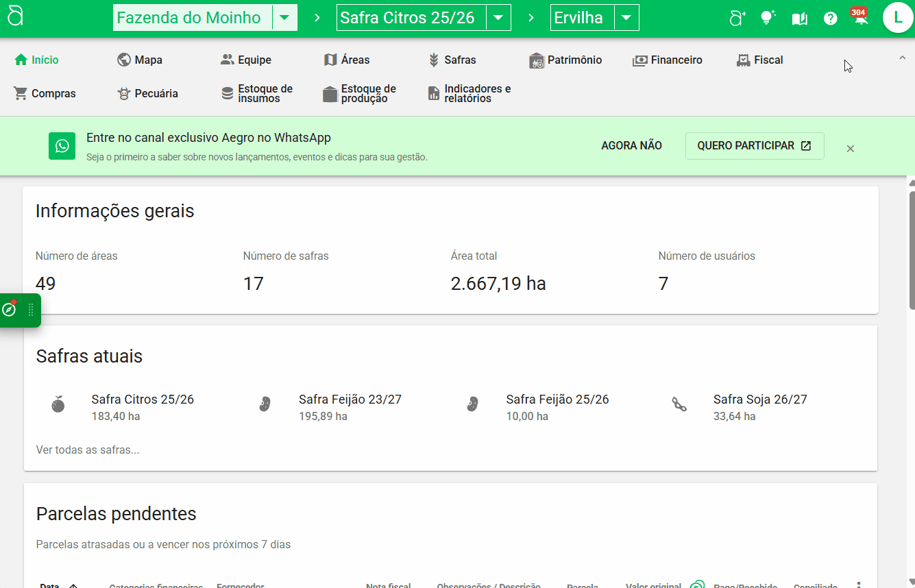
Task: Open notifications bell showing 304
Action: coord(860,17)
